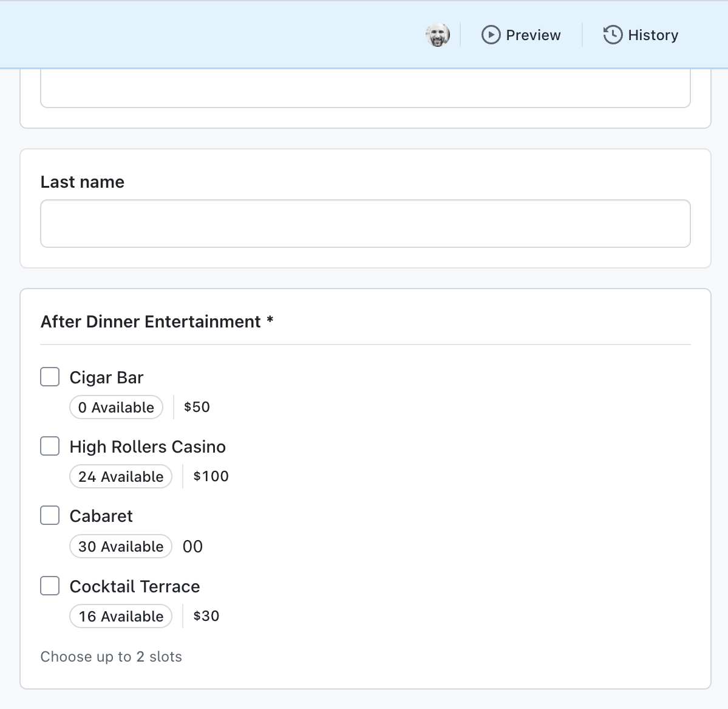Viewport: 728px width, 709px height.
Task: Select the After Dinner Entertainment heading
Action: coord(157,321)
